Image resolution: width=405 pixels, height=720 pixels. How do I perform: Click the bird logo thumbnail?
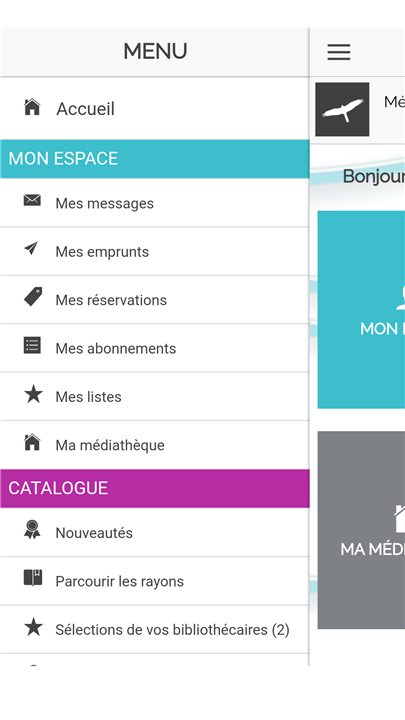pyautogui.click(x=342, y=109)
